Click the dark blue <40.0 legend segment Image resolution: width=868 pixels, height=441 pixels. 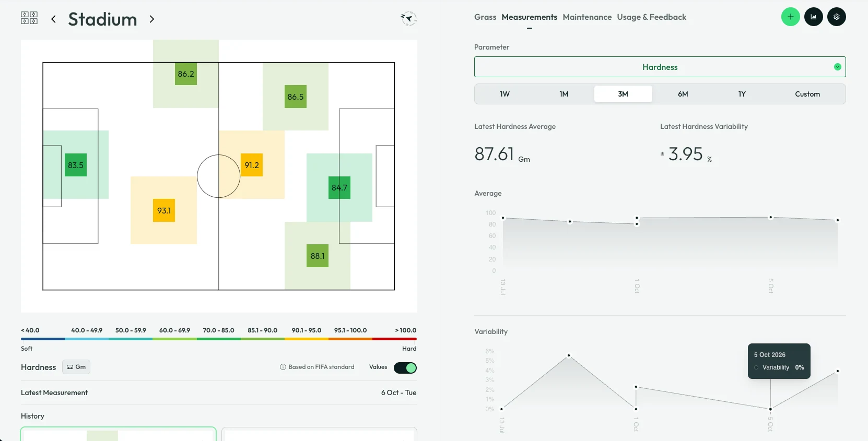43,339
